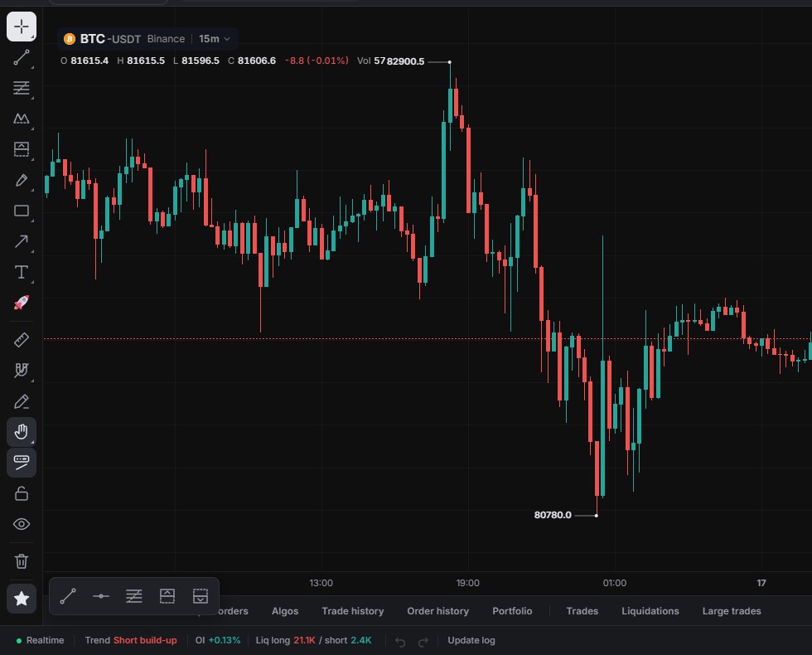This screenshot has height=655, width=812.
Task: Click the Realtime connection status
Action: point(40,640)
